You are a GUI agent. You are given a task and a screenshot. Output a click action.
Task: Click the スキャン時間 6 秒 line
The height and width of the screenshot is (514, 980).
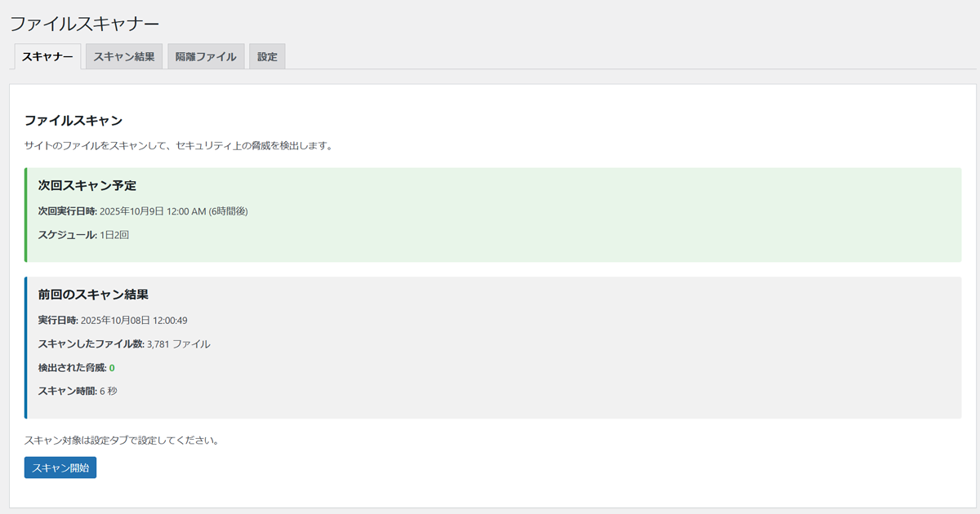coord(78,392)
